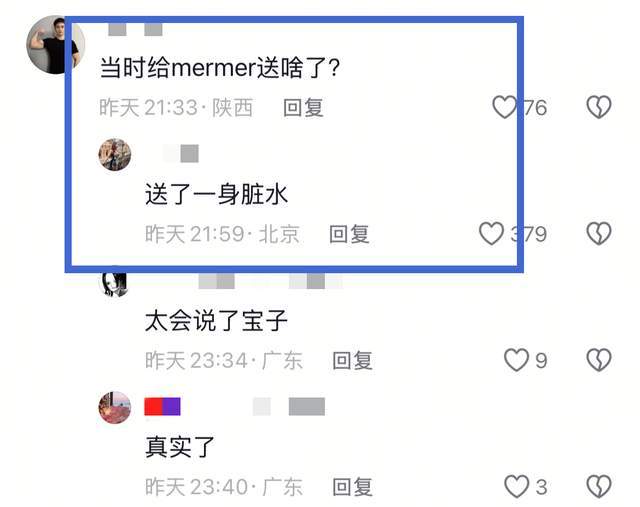Open avatar of 真实了 commenter
This screenshot has width=640, height=507.
point(115,407)
